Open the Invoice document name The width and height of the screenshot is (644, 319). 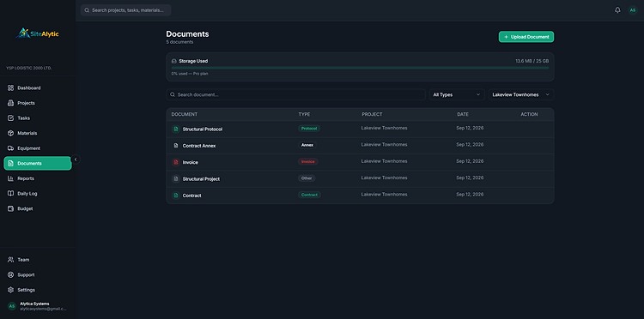(190, 162)
